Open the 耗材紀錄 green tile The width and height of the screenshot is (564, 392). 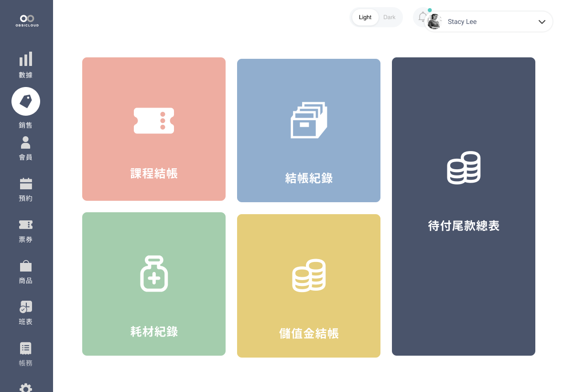[154, 284]
